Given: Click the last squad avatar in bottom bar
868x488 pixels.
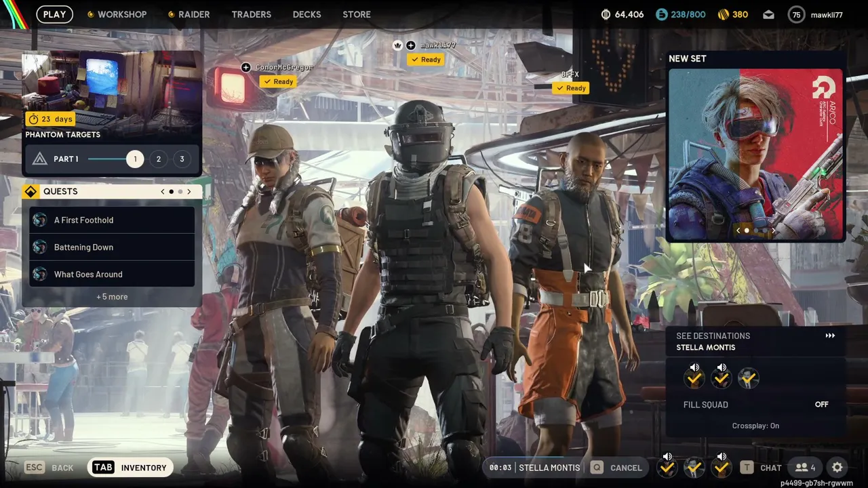Looking at the screenshot, I should click(x=721, y=468).
